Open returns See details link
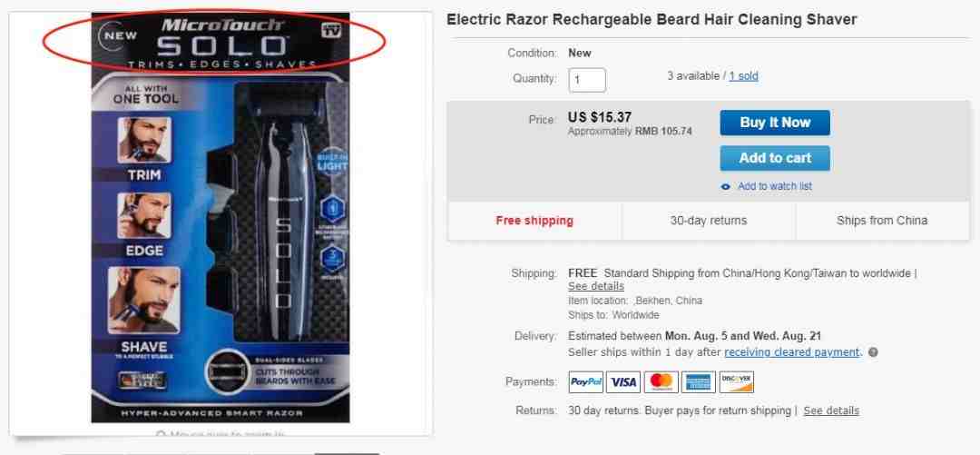Viewport: 980px width, 455px height. (x=831, y=410)
